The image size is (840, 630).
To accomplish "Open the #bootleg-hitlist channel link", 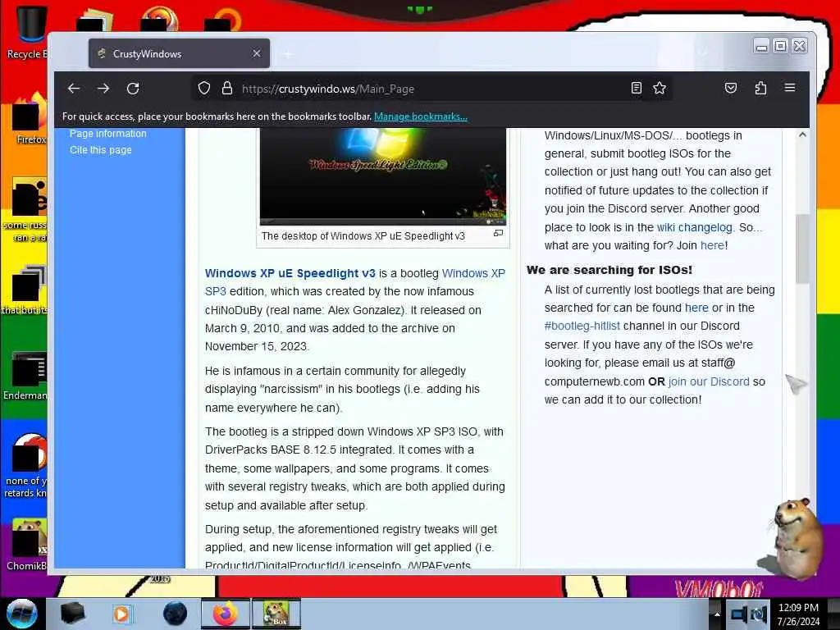I will pos(582,326).
